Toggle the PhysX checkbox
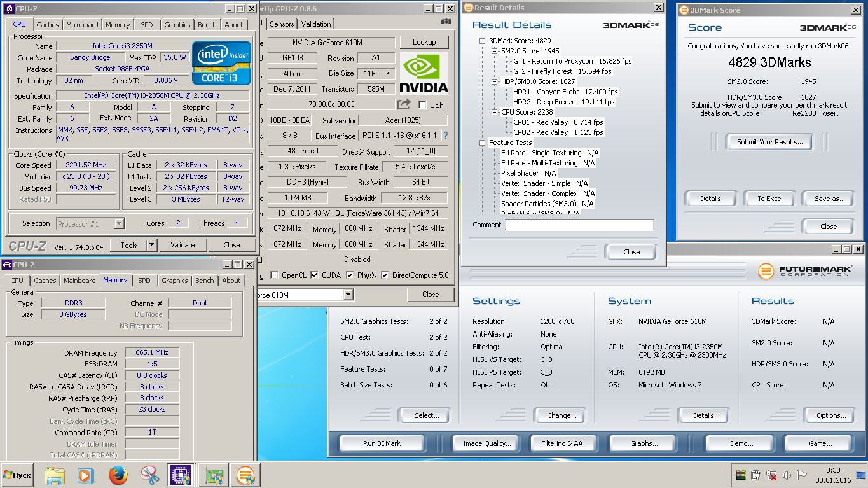Screen dimensions: 868x488 coord(350,275)
